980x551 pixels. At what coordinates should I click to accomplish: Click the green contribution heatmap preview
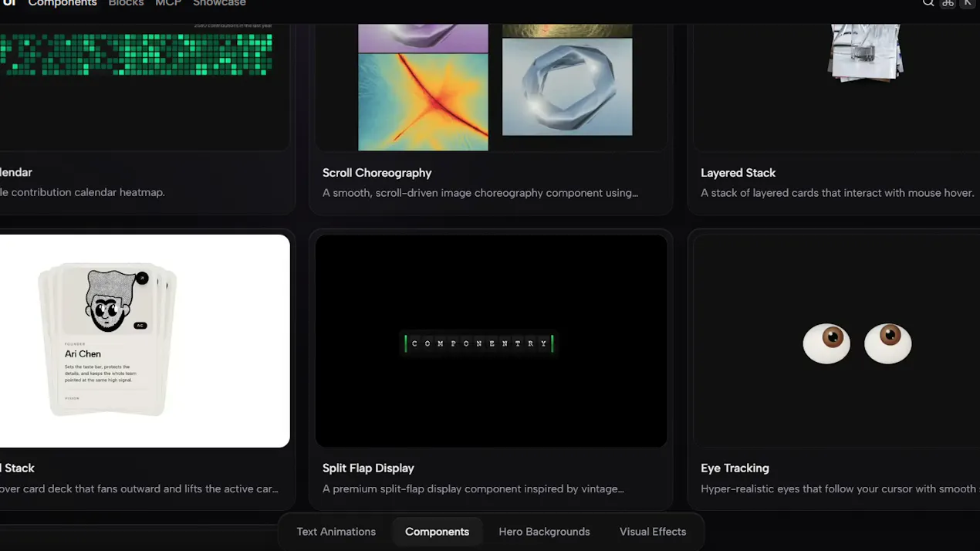click(137, 55)
